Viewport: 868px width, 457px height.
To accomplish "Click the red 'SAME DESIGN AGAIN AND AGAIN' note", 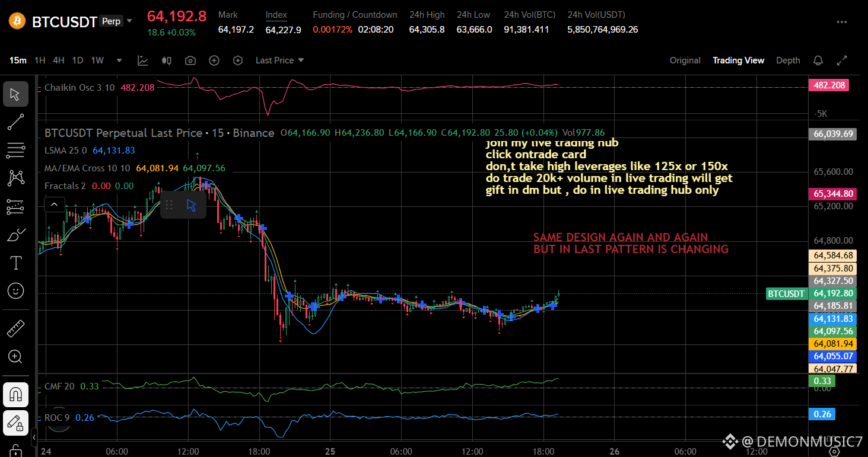I will [x=621, y=237].
